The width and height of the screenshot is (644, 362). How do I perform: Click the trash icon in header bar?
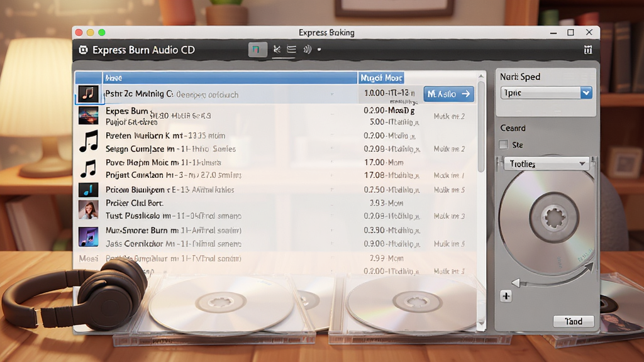point(588,50)
